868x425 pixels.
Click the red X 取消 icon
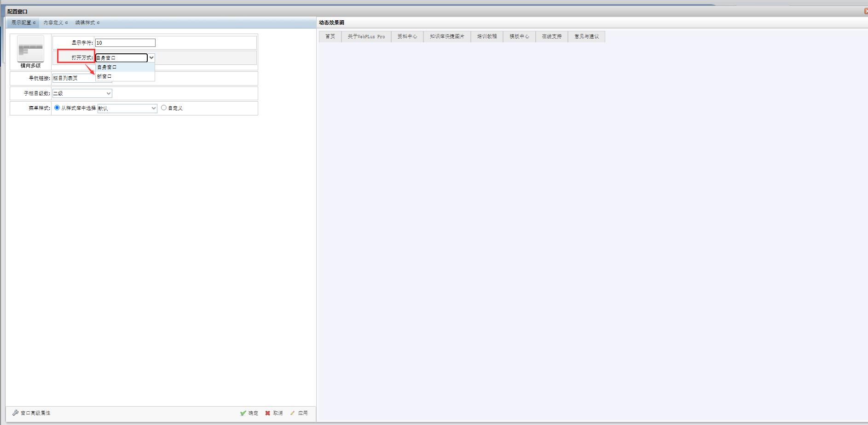pos(267,413)
